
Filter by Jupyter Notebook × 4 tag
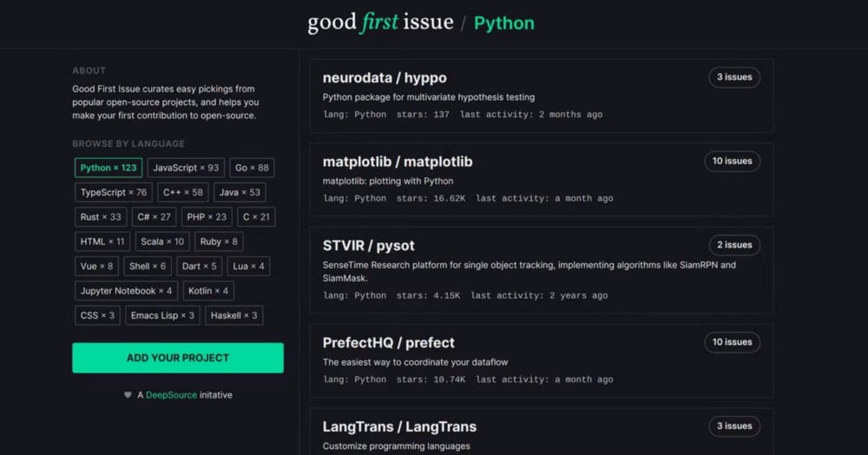point(126,291)
